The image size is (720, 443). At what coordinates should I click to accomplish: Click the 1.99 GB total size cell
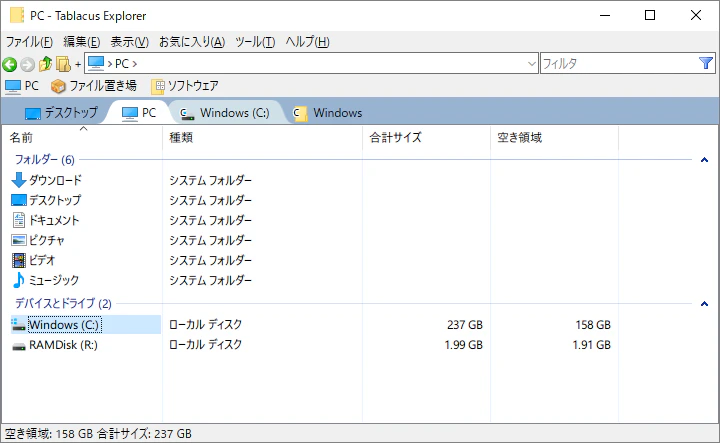click(x=463, y=345)
